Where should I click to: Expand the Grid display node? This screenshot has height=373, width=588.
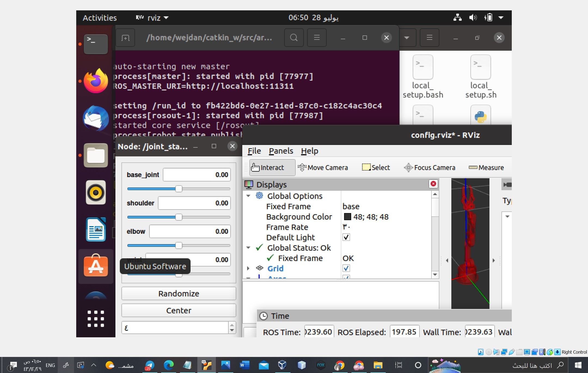click(x=248, y=268)
